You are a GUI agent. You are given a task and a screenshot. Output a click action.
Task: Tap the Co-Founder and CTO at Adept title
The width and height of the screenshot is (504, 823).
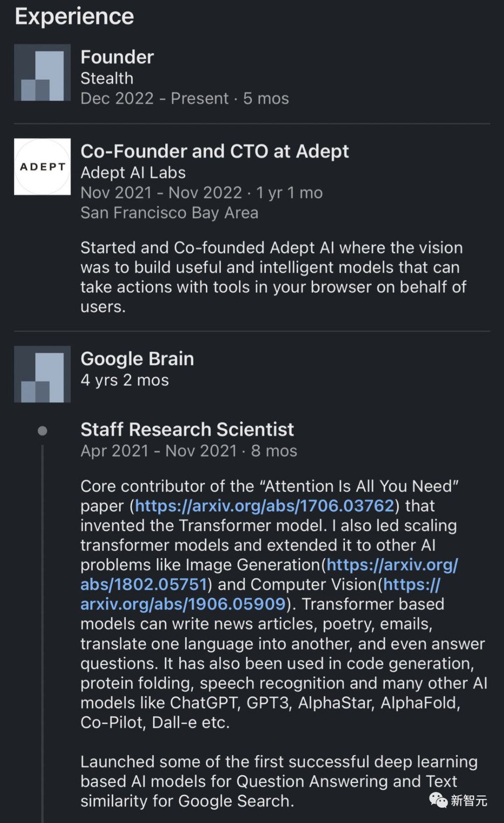coord(215,151)
